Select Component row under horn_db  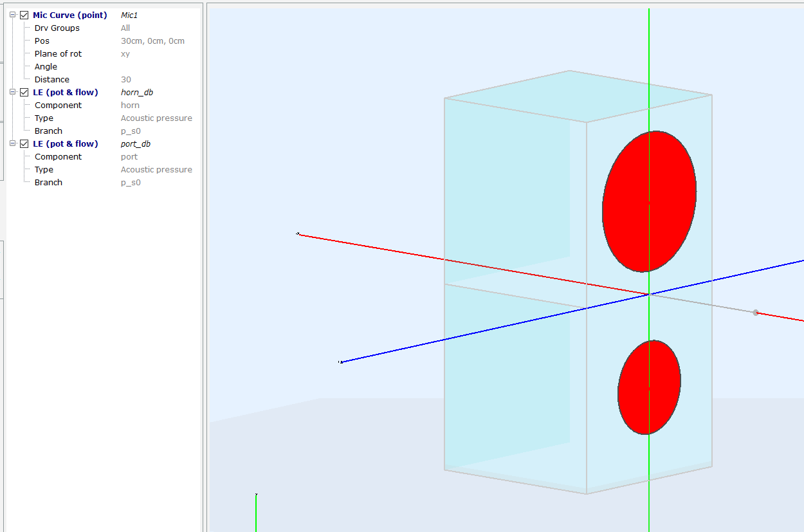(58, 105)
